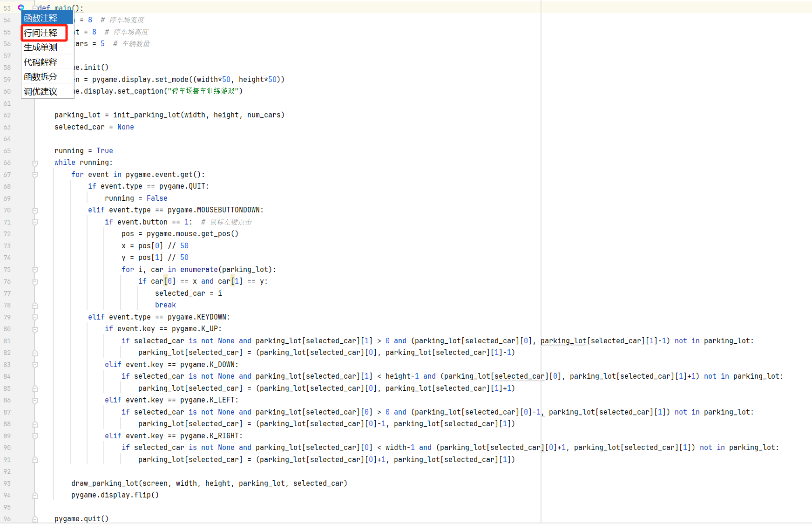Click the fold end marker on line 94
The height and width of the screenshot is (524, 812).
(x=35, y=496)
